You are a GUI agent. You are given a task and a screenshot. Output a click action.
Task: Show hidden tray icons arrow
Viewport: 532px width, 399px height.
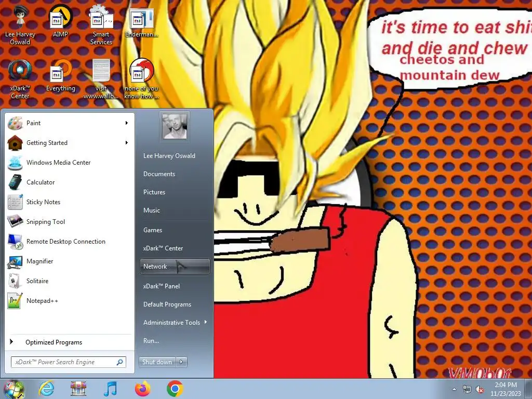[454, 390]
